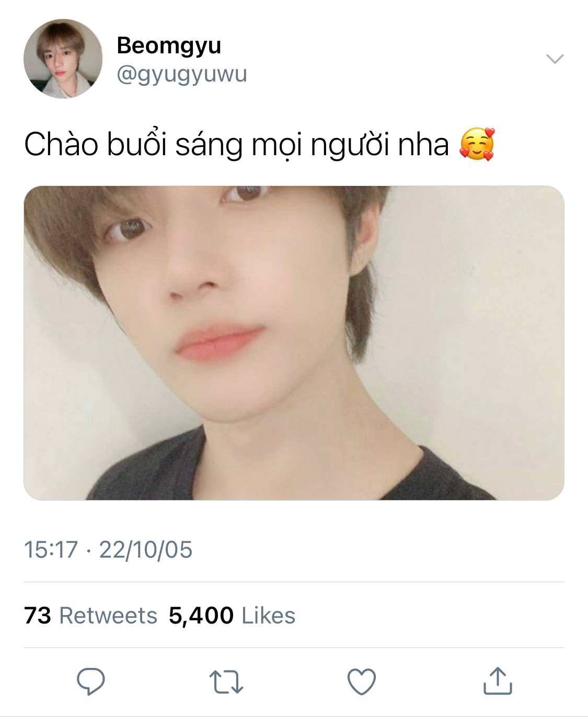This screenshot has height=717, width=588.
Task: Click the 15:17 timestamp
Action: pyautogui.click(x=51, y=550)
